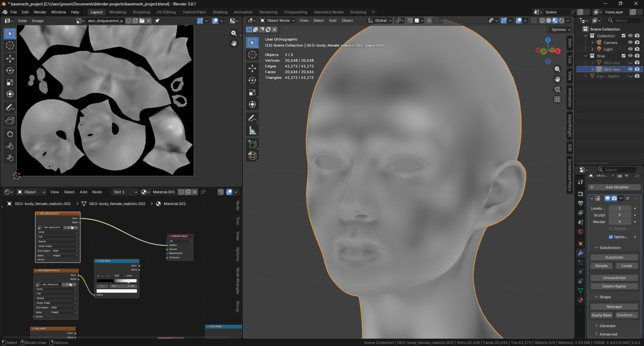Toggle final collection exclude checkbox

[x=623, y=56]
